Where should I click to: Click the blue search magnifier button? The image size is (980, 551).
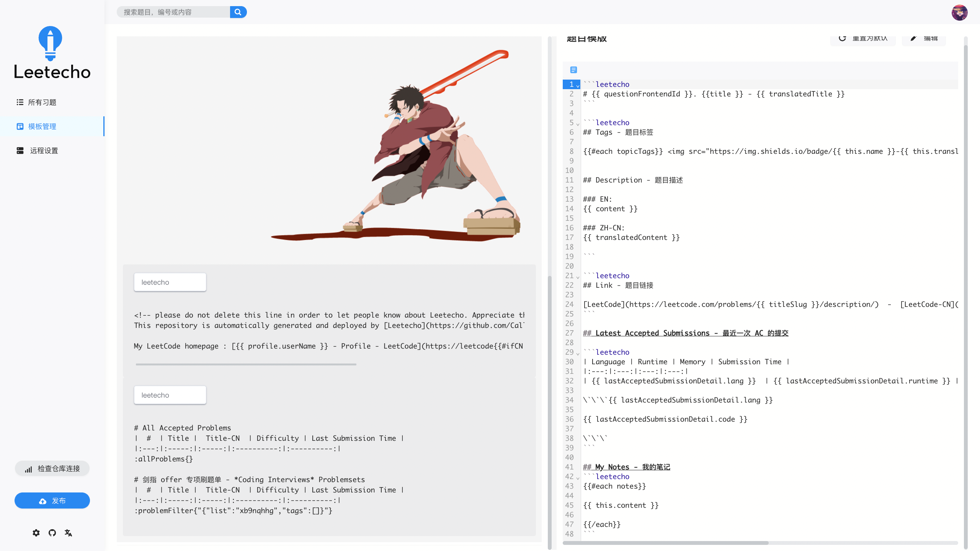click(x=238, y=12)
